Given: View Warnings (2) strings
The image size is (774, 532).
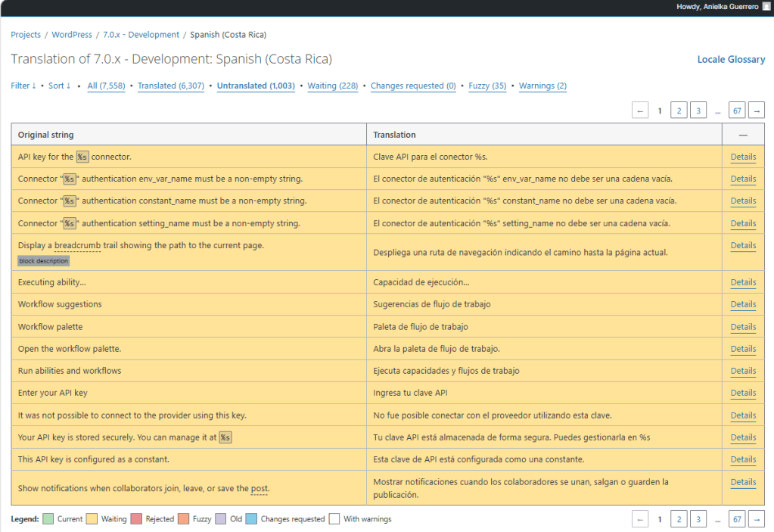Looking at the screenshot, I should (x=542, y=86).
